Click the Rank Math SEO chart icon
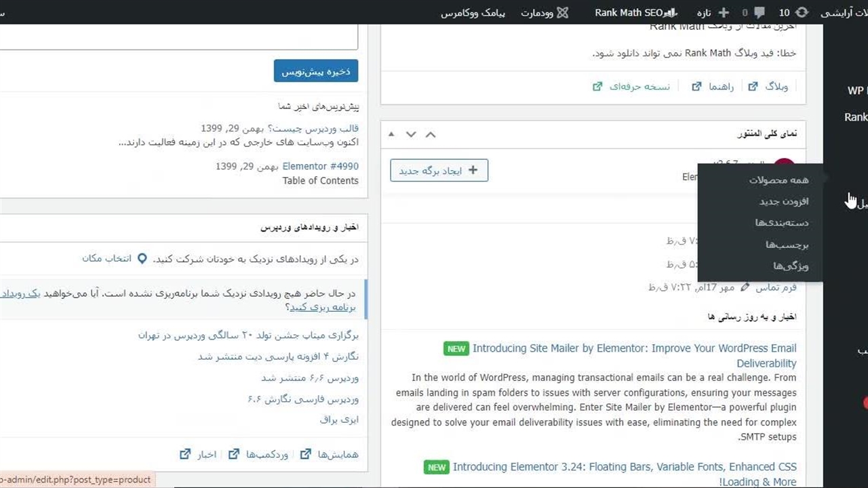The width and height of the screenshot is (868, 488). click(671, 12)
